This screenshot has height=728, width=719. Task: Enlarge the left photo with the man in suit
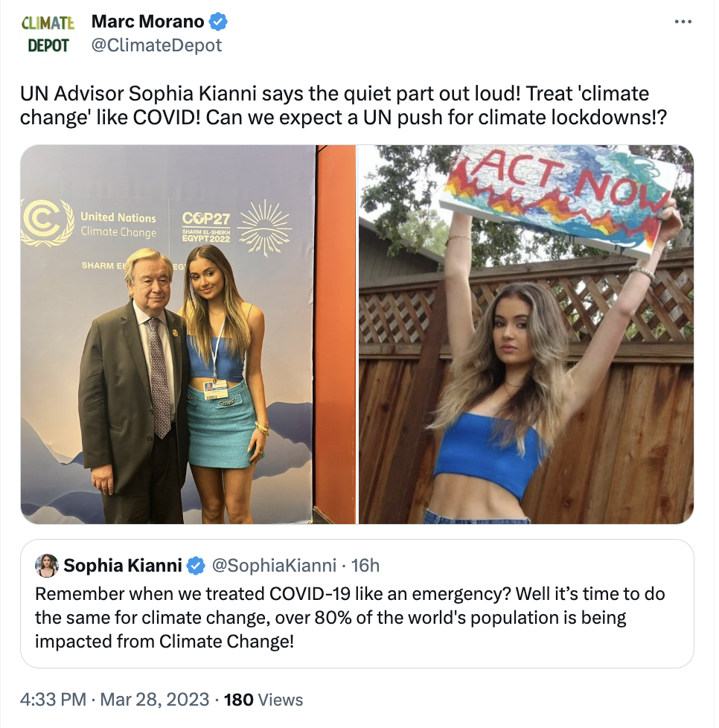[188, 335]
